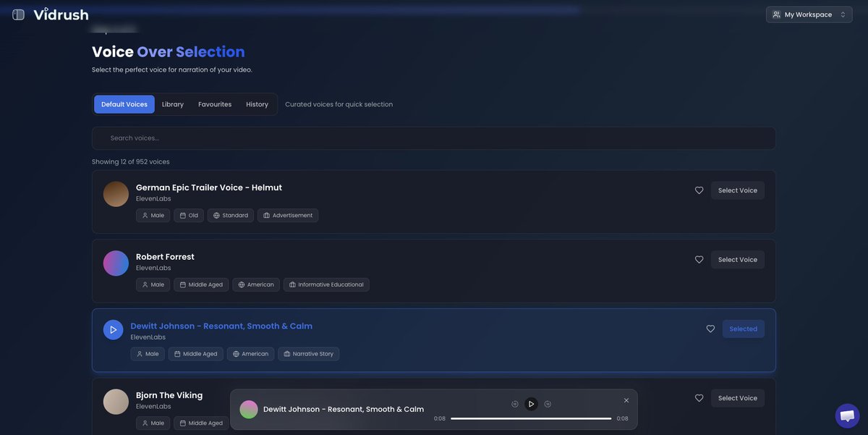Toggle the sidebar panel icon
The height and width of the screenshot is (435, 868).
19,14
